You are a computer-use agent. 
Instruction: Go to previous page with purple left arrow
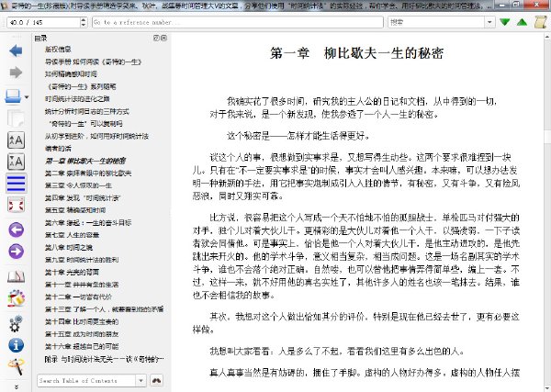click(16, 230)
